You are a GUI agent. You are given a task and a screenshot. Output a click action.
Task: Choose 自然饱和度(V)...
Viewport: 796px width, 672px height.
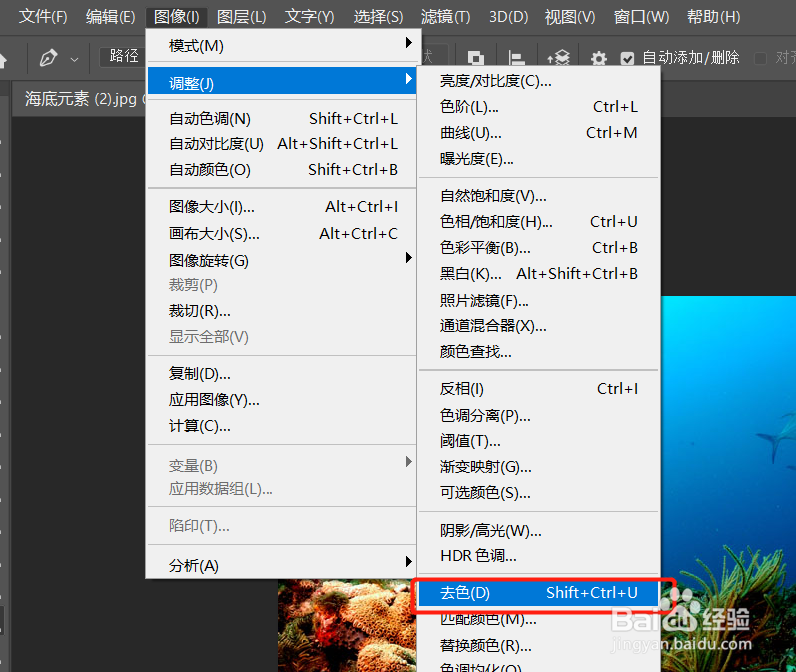point(539,195)
